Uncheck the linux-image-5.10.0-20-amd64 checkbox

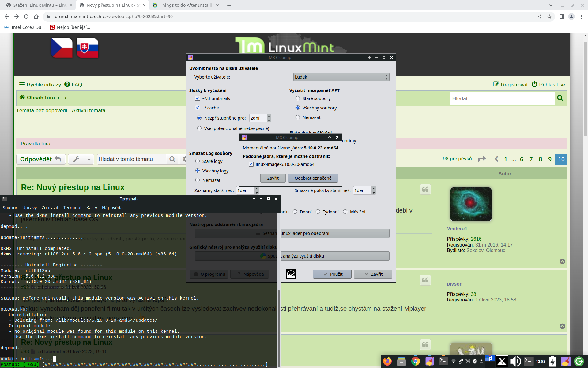tap(251, 164)
